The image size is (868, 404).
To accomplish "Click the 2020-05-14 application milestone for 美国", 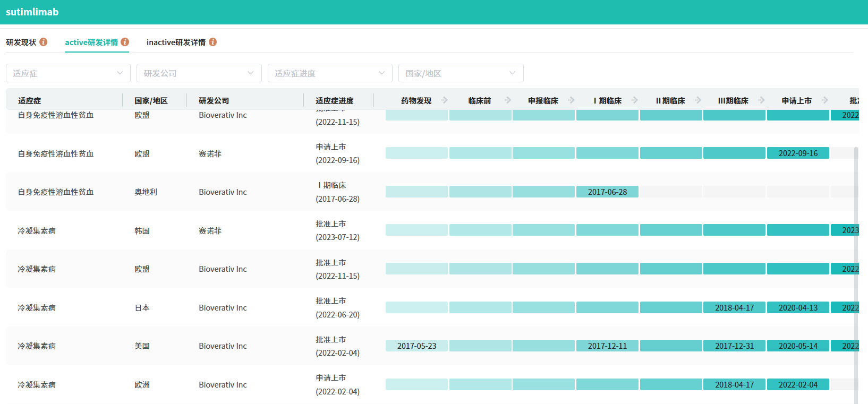I will (x=798, y=346).
